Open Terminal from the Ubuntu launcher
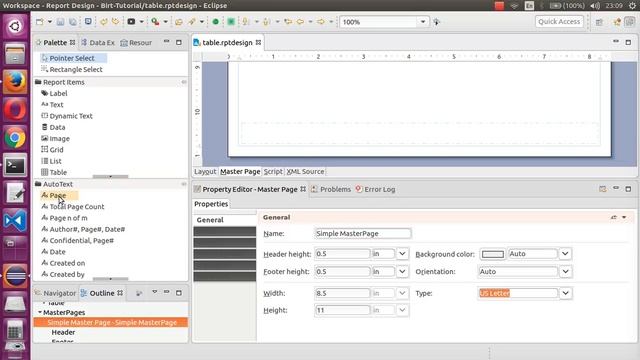The height and width of the screenshot is (360, 640). pos(15,166)
